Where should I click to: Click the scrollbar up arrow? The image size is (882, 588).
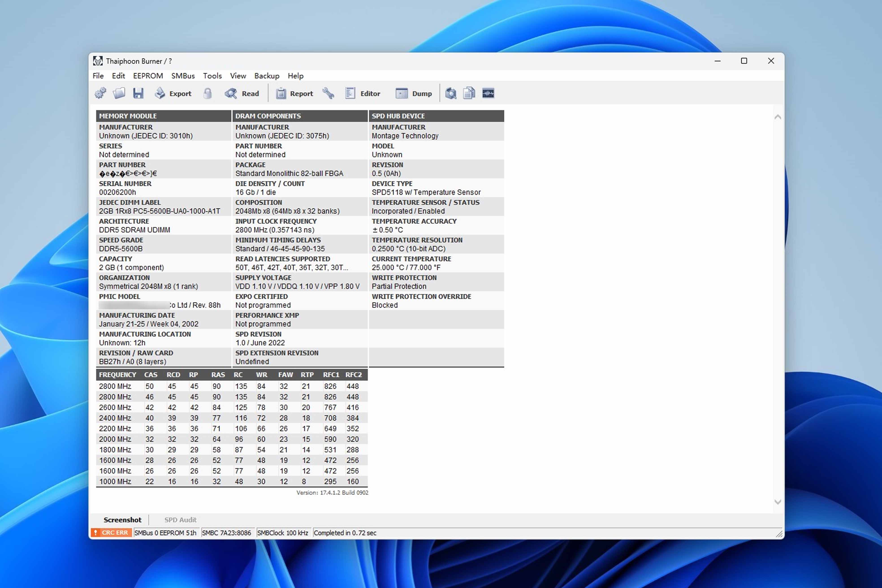click(x=778, y=117)
